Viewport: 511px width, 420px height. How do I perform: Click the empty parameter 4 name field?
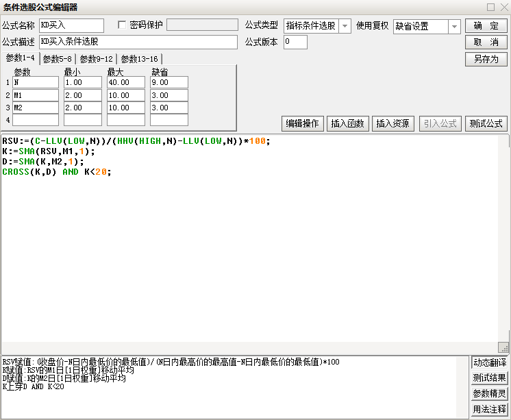[36, 120]
